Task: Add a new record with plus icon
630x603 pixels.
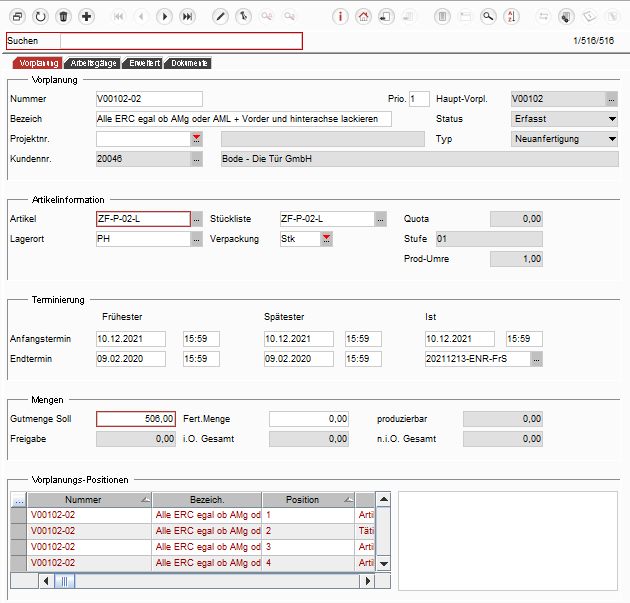Action: coord(86,16)
